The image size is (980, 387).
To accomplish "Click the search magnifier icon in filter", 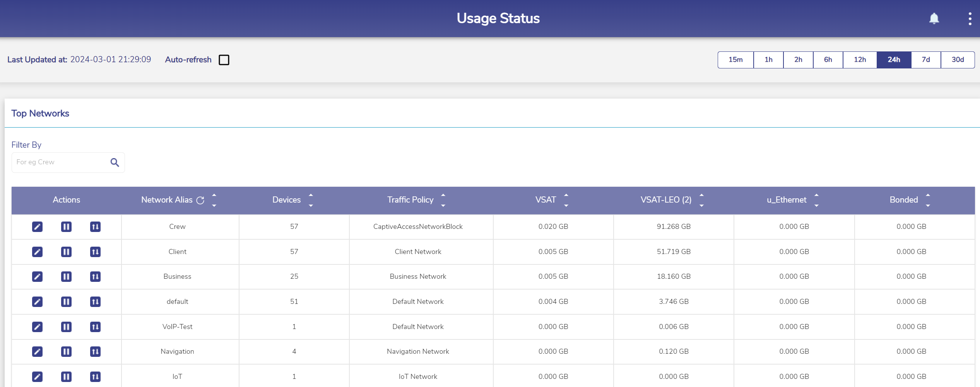I will point(115,162).
